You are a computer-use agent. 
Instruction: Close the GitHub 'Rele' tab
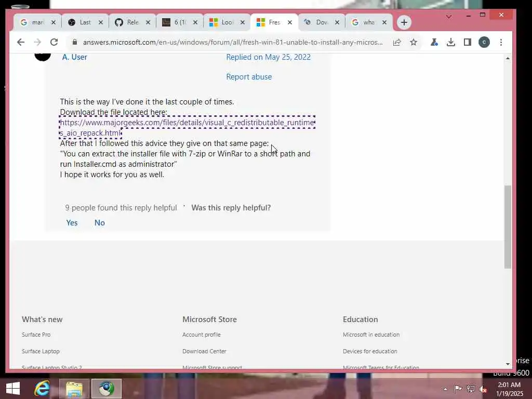[x=148, y=22]
